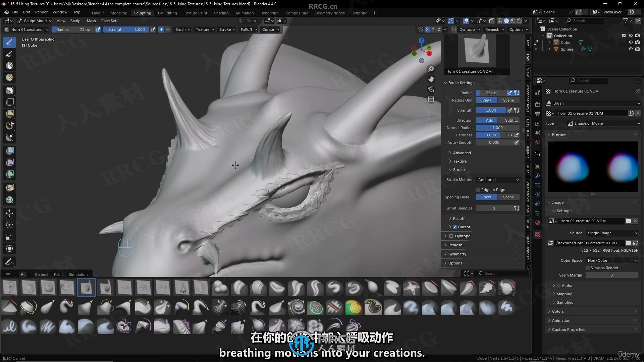Image resolution: width=644 pixels, height=362 pixels.
Task: Enable the Dyntopo checkbox in sidebar
Action: tap(451, 236)
